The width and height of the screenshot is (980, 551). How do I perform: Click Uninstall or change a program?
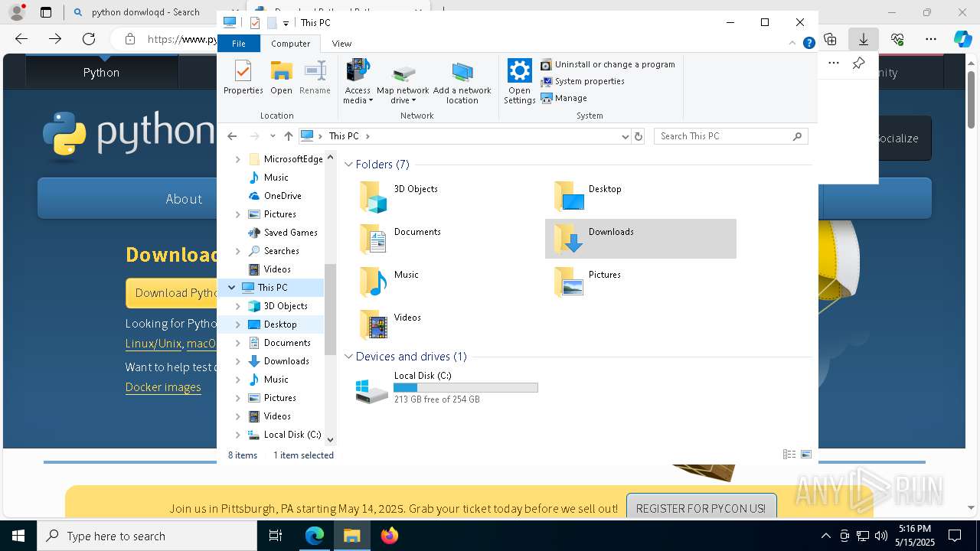[608, 64]
